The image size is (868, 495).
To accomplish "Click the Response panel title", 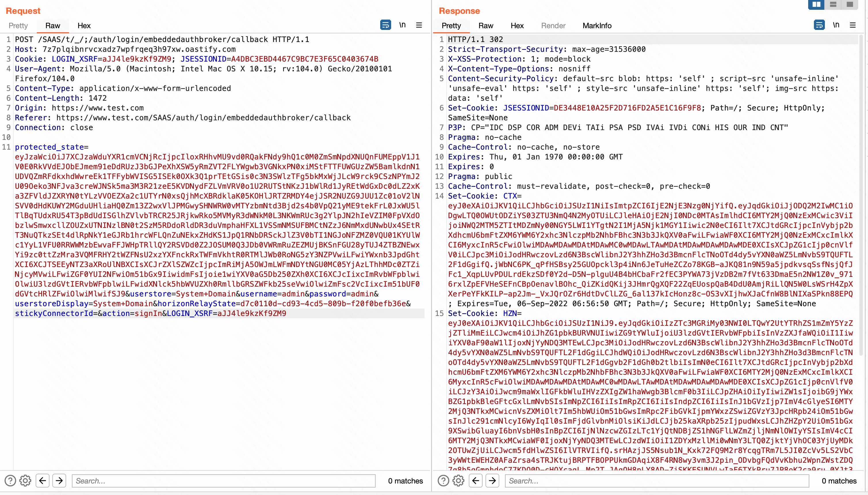I will 459,11.
